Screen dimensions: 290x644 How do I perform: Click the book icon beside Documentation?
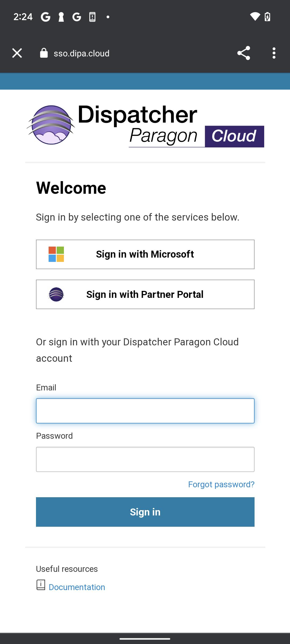pyautogui.click(x=41, y=585)
